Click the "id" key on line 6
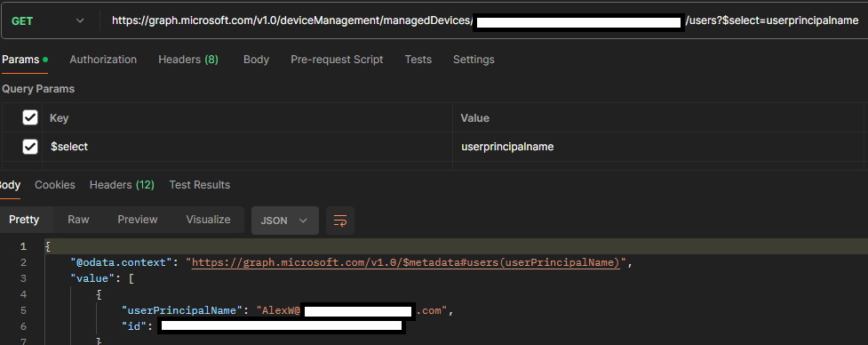Screen dimensions: 868x345 tap(133, 326)
